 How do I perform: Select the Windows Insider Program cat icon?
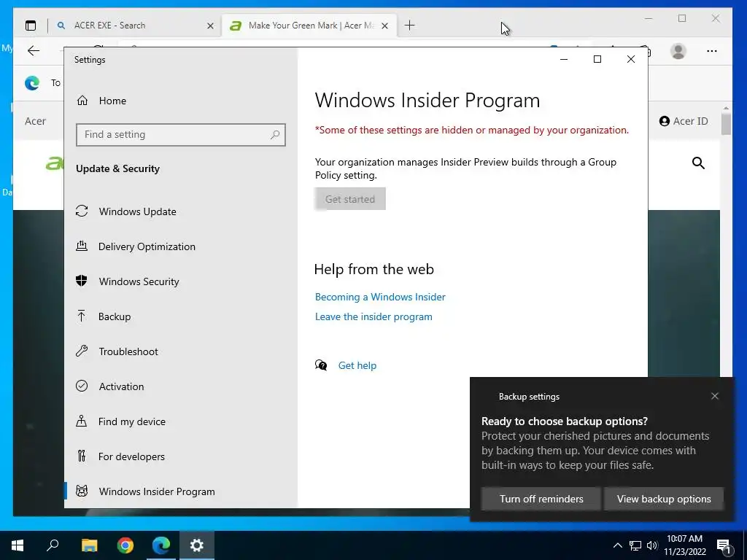pyautogui.click(x=82, y=491)
